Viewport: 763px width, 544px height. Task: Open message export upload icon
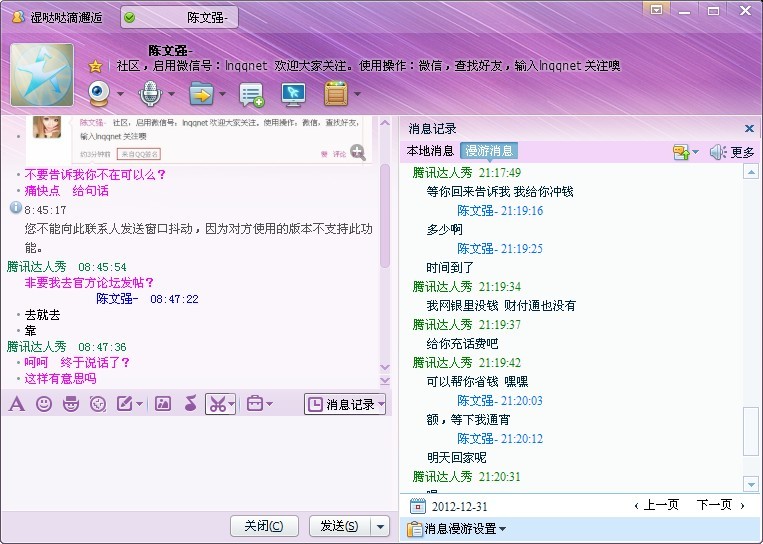681,152
